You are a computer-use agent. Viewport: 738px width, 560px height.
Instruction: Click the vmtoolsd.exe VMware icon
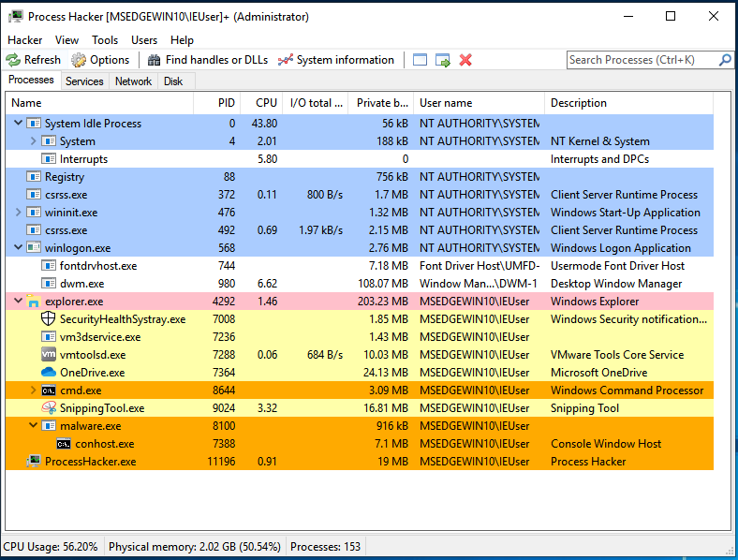tap(49, 354)
